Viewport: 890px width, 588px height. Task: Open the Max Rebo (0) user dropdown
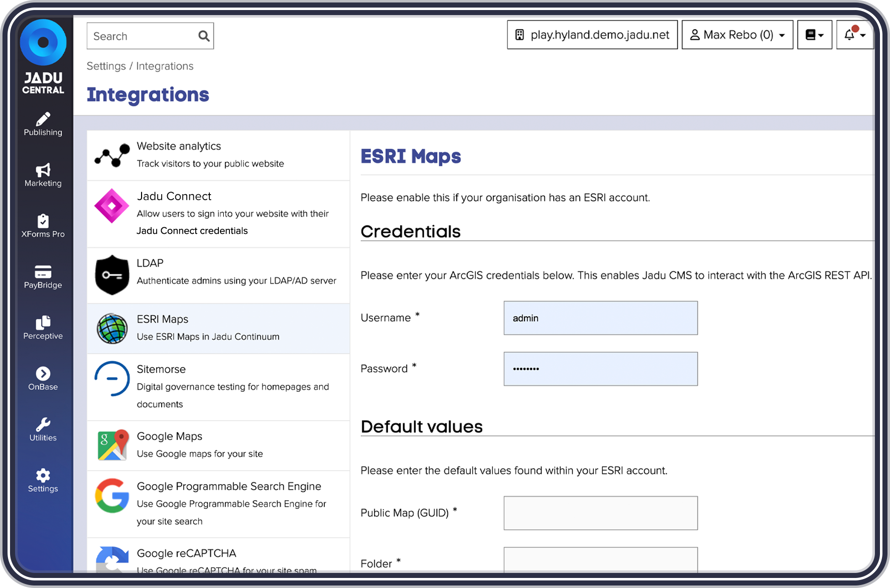tap(737, 35)
